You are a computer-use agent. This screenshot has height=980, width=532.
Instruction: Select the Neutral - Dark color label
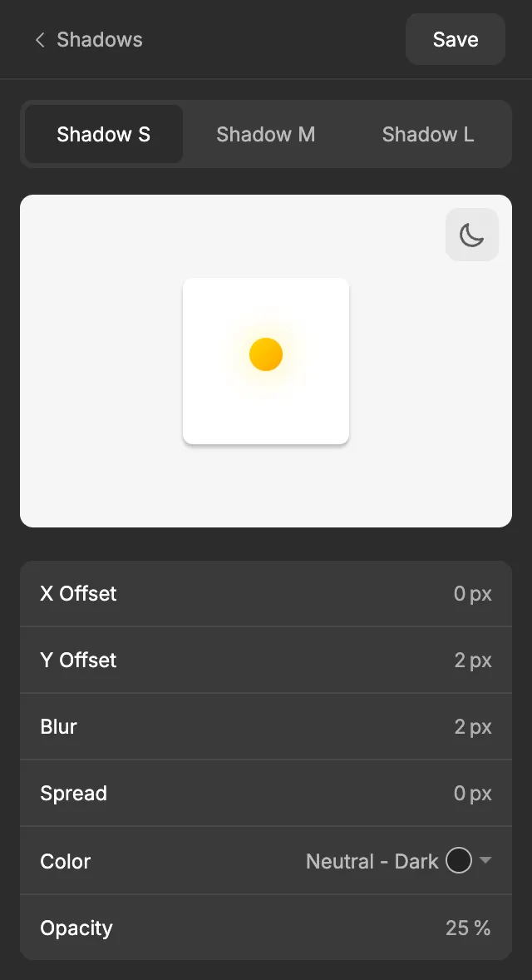tap(372, 861)
